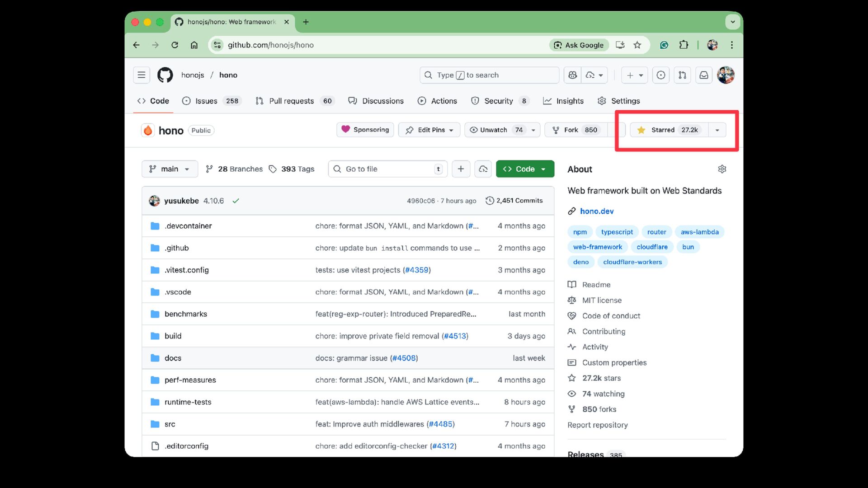Open the hamburger navigation menu

tap(142, 75)
